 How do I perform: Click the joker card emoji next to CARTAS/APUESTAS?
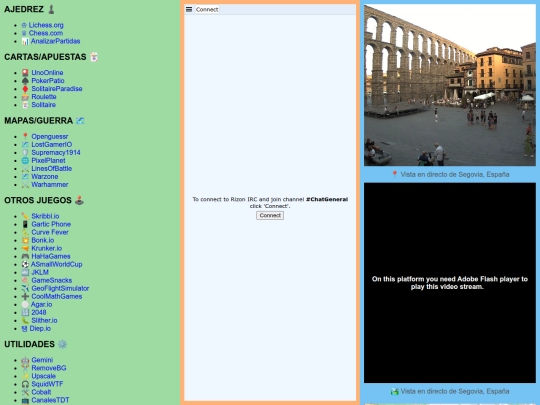pyautogui.click(x=94, y=57)
